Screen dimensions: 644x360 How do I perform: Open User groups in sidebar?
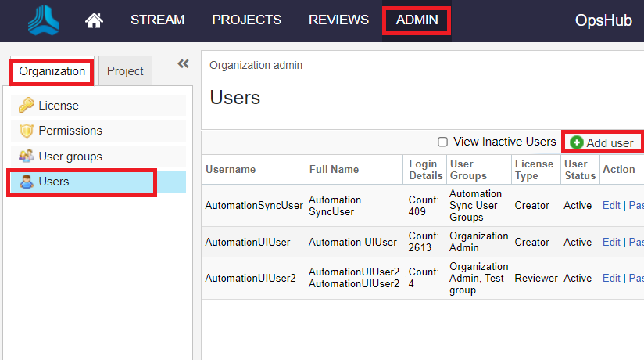point(70,157)
